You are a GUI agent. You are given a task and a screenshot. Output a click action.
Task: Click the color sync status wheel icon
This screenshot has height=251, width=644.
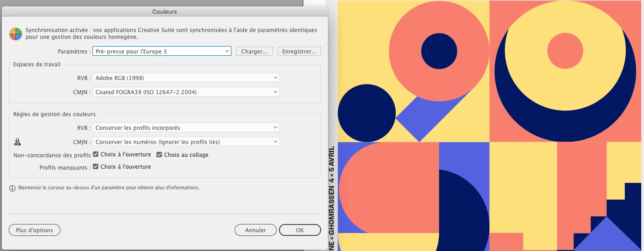click(x=16, y=34)
